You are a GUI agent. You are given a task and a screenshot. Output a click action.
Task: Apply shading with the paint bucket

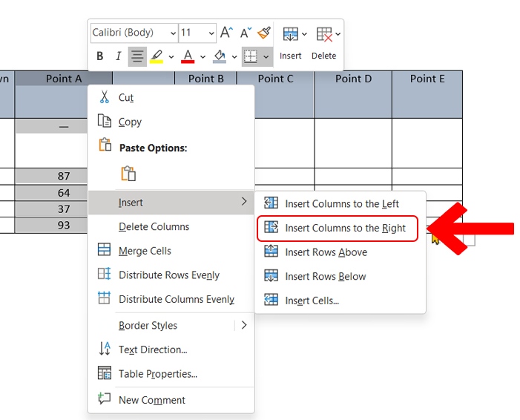(x=220, y=56)
